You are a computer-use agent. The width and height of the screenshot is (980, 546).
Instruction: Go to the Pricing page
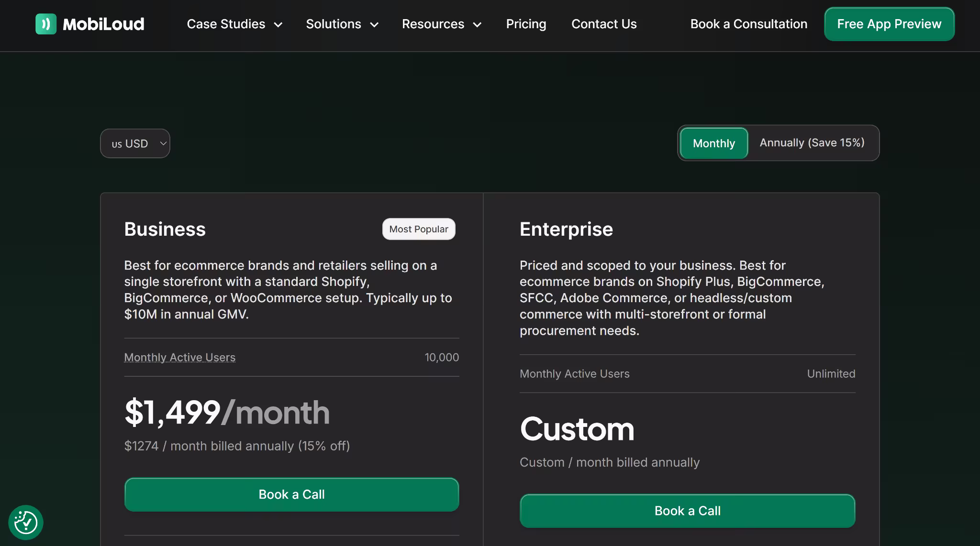click(526, 24)
